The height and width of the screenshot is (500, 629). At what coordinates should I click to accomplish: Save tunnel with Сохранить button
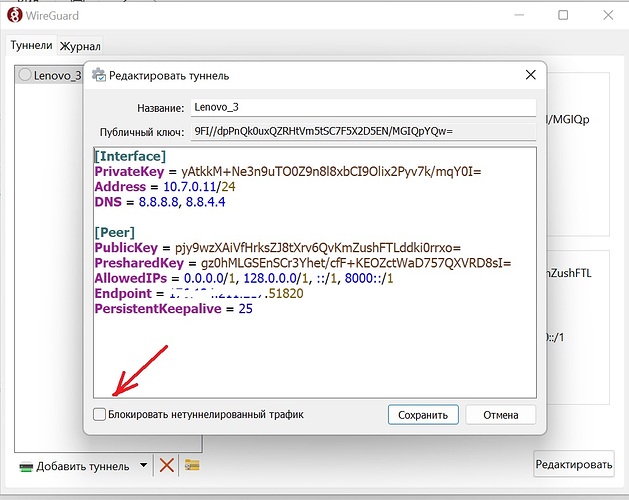tap(423, 415)
